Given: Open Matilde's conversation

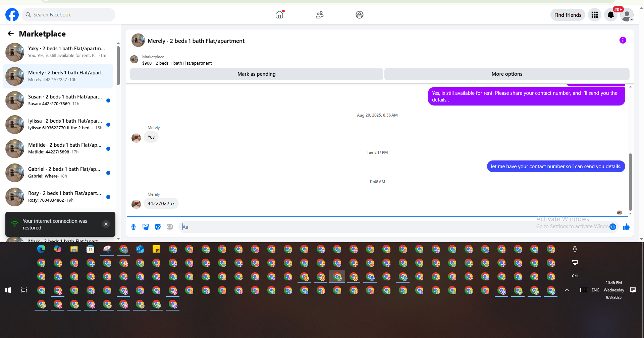Looking at the screenshot, I should click(x=58, y=149).
